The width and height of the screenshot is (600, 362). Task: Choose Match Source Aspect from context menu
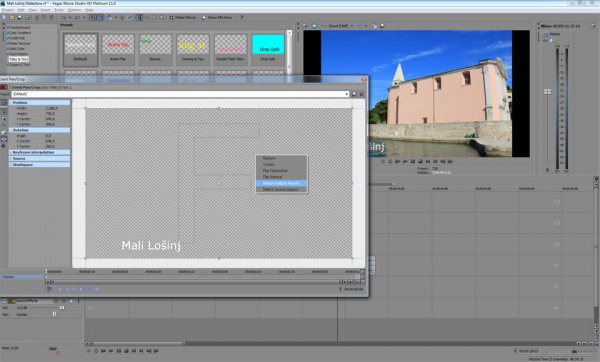click(x=281, y=189)
